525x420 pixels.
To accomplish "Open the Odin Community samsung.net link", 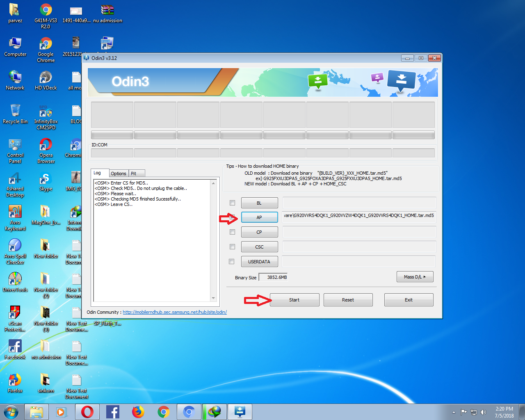I will tap(175, 312).
